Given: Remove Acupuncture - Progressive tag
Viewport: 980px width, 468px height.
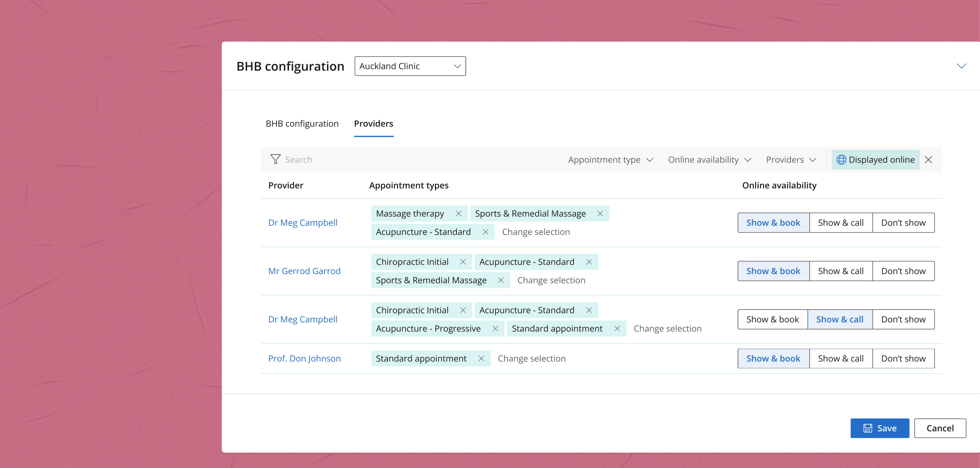Looking at the screenshot, I should point(495,328).
